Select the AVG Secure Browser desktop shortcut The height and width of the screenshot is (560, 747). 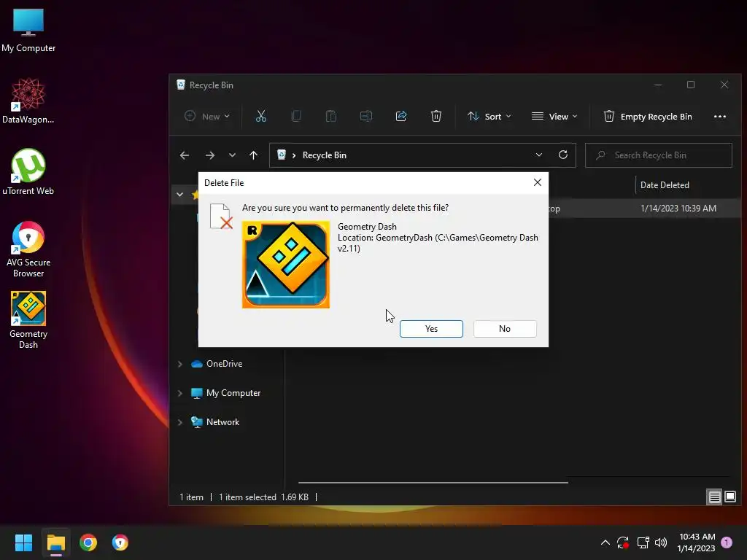click(28, 249)
